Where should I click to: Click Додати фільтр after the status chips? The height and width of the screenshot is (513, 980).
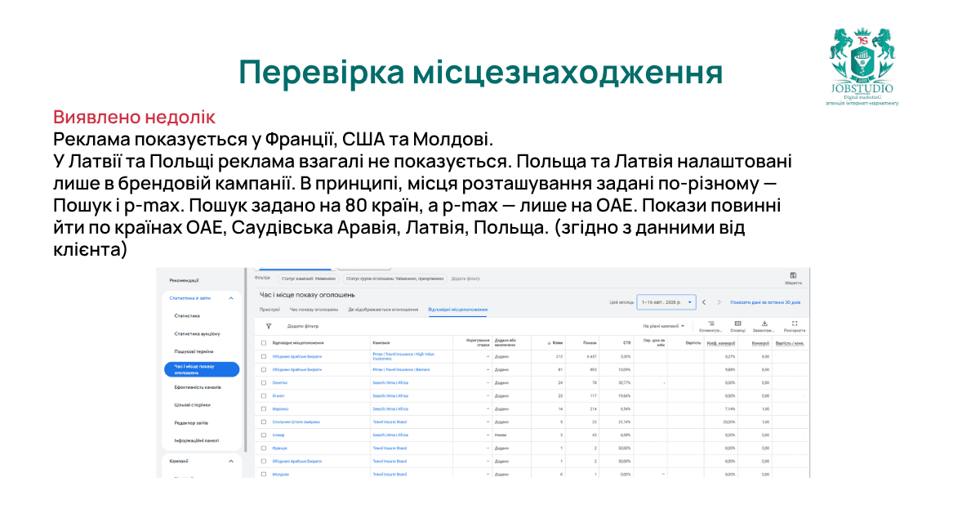[x=465, y=279]
